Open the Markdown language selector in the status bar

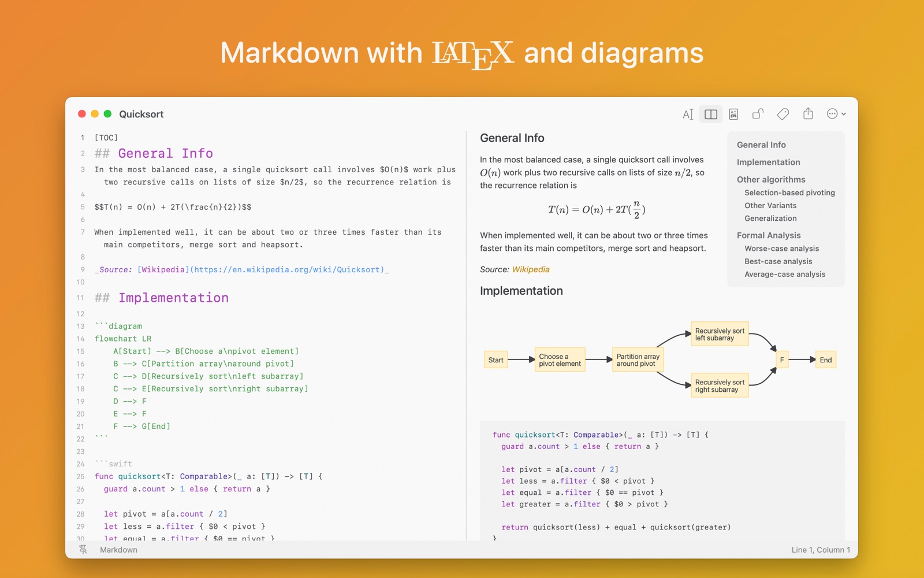click(118, 550)
